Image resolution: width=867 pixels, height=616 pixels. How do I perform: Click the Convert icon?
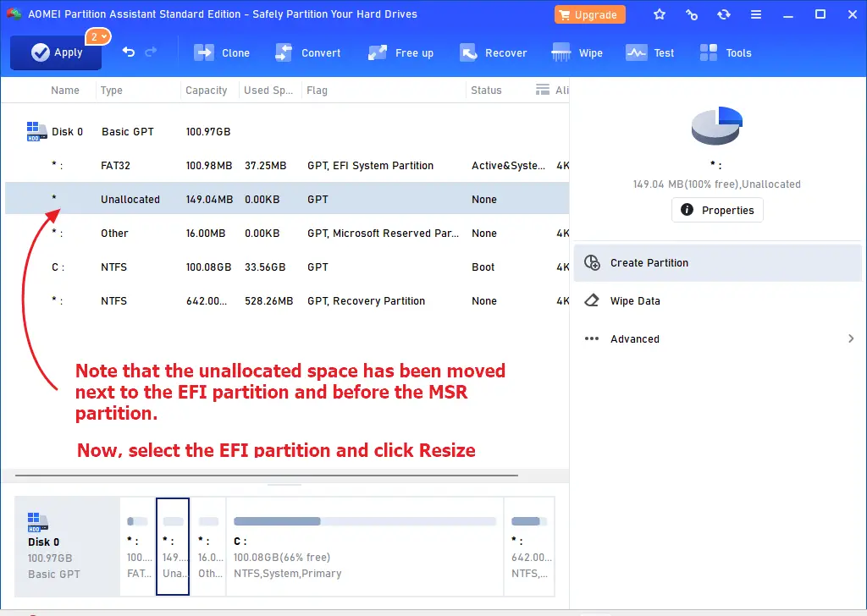[x=284, y=53]
